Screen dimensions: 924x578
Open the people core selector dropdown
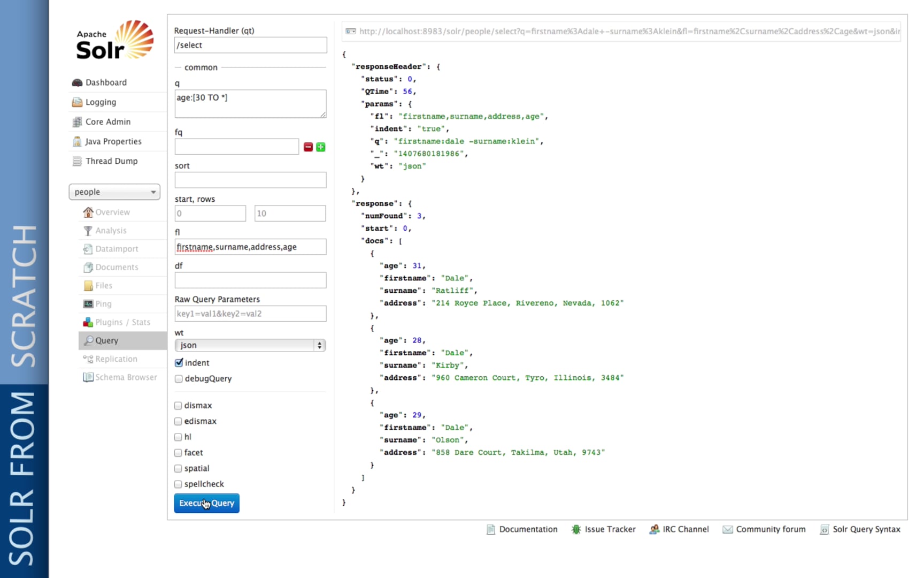[x=114, y=192]
